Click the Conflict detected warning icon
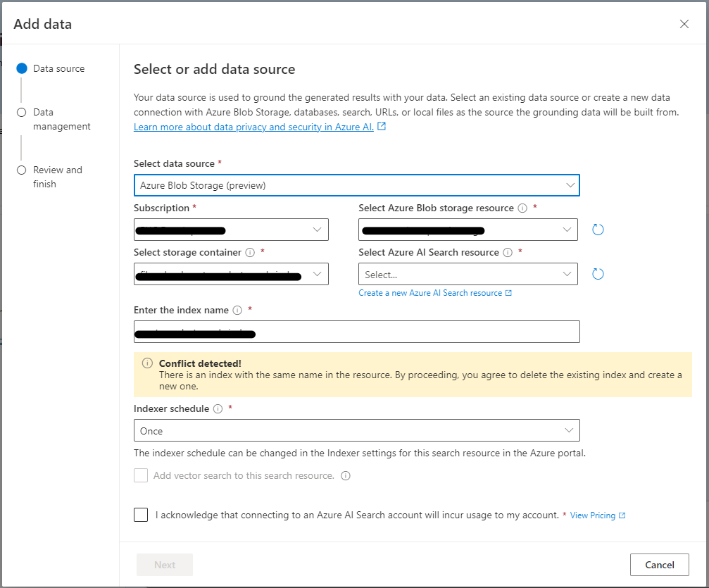 [x=147, y=363]
